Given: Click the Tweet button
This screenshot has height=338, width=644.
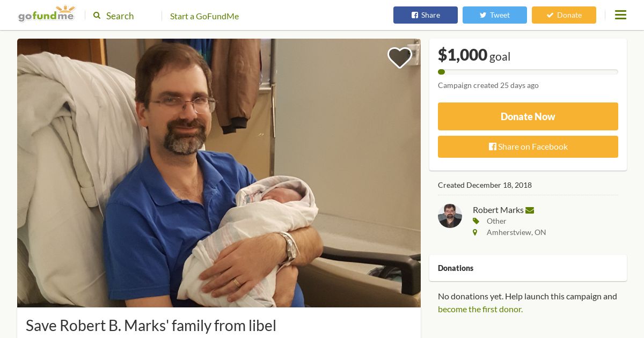Looking at the screenshot, I should [x=495, y=15].
